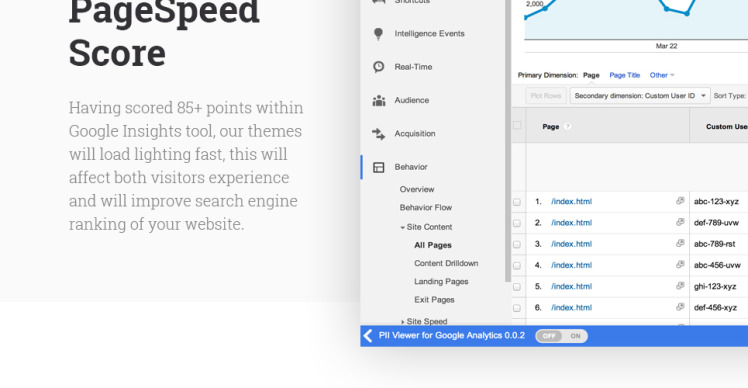Open Content Drilldown report
748x388 pixels.
pyautogui.click(x=446, y=263)
